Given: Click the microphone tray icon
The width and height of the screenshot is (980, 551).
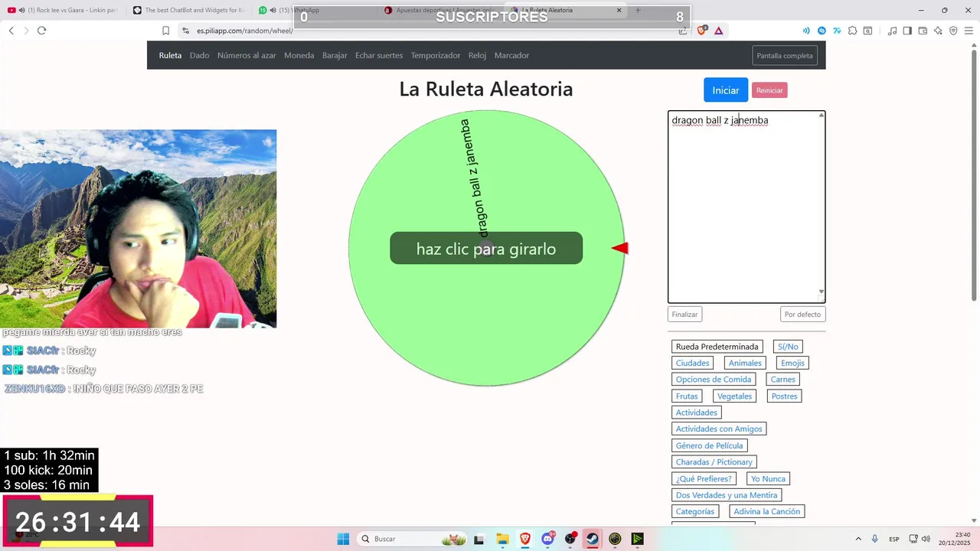Looking at the screenshot, I should 875,539.
